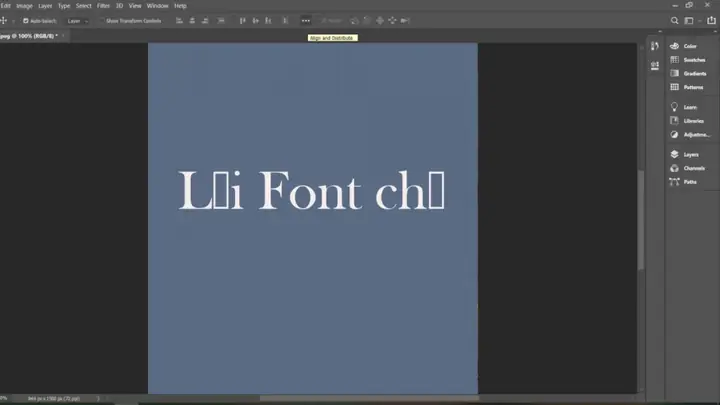Click the share icon top right
This screenshot has height=405, width=720.
point(711,21)
